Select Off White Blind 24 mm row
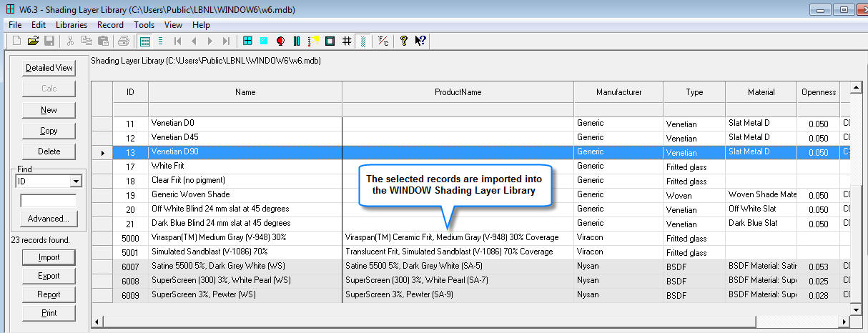868x333 pixels. point(472,209)
